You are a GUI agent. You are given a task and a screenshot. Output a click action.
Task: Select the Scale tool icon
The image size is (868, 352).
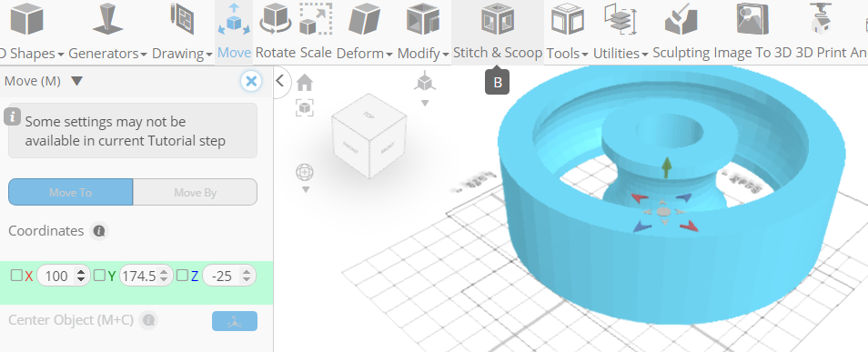316,19
